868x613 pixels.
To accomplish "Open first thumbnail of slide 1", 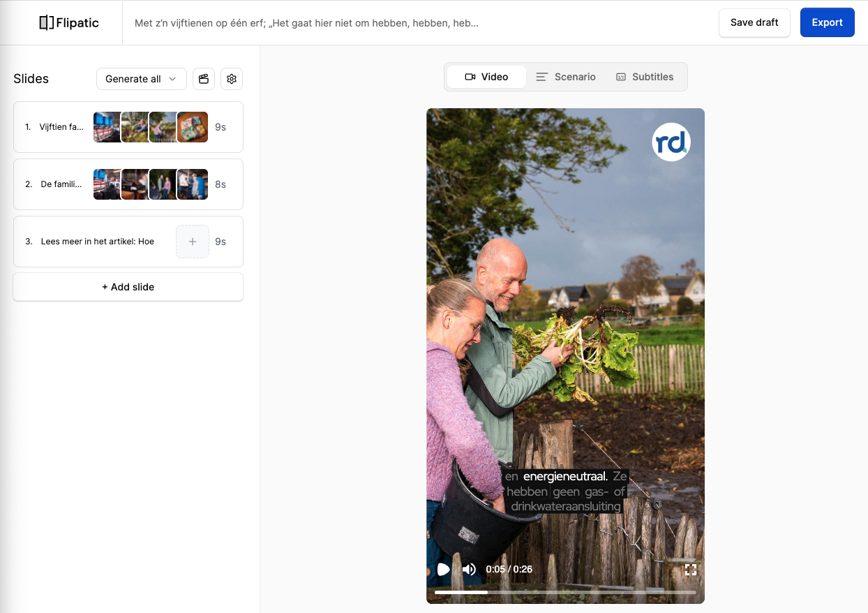I will 107,127.
